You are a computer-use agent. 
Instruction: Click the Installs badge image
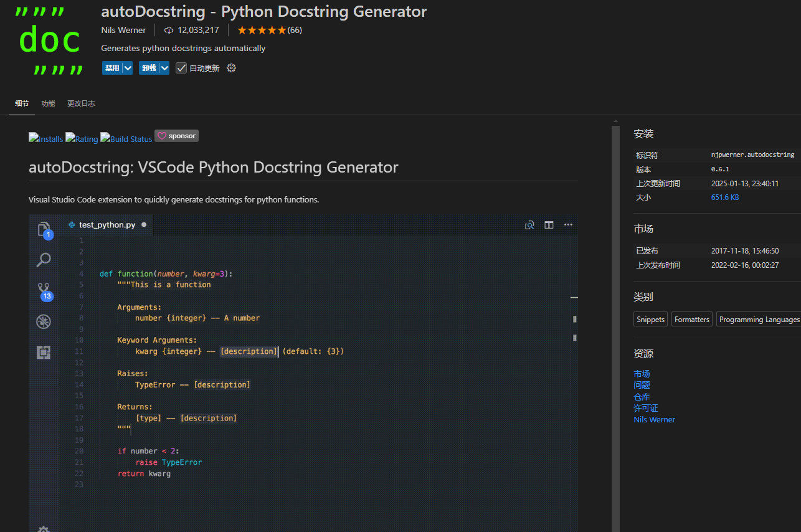46,138
